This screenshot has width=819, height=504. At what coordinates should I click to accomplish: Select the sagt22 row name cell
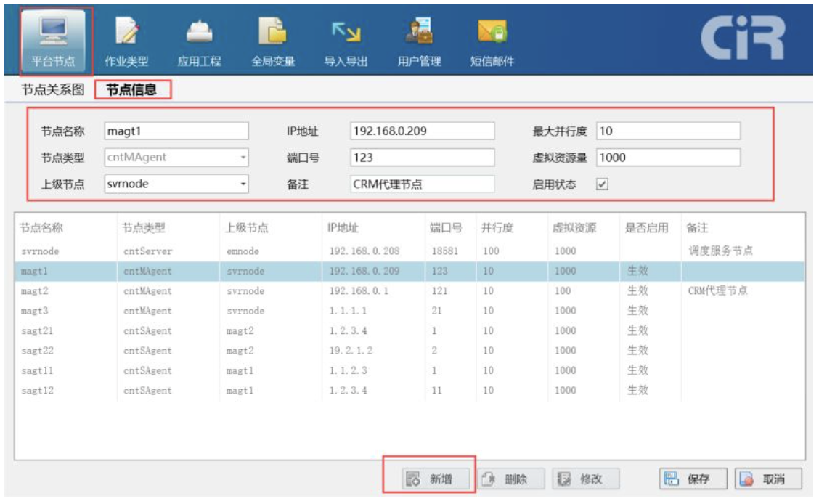point(37,351)
